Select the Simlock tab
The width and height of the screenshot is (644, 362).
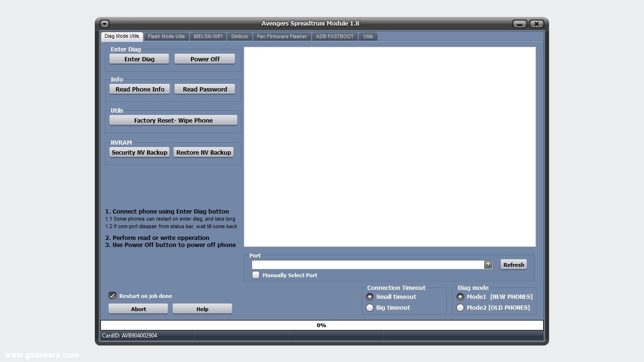[239, 36]
